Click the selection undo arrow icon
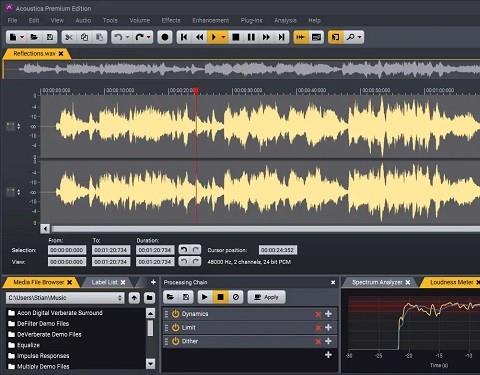Screen dimensions: 480x375 pos(184,250)
